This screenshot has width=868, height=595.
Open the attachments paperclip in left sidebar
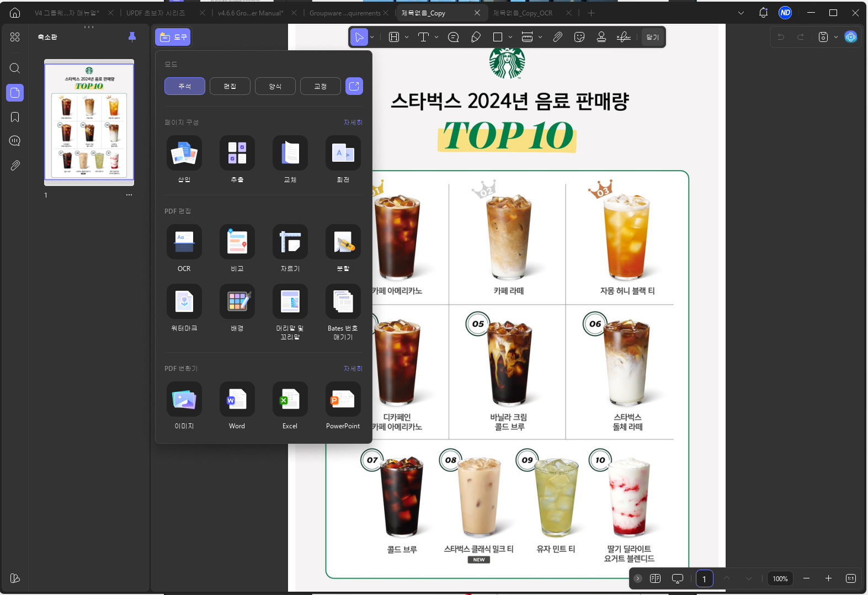pyautogui.click(x=15, y=165)
